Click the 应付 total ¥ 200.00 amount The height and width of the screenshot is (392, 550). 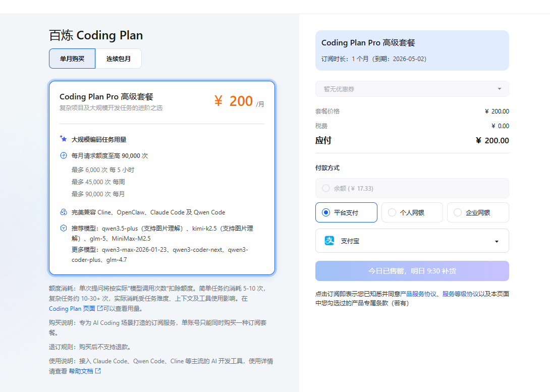point(492,141)
